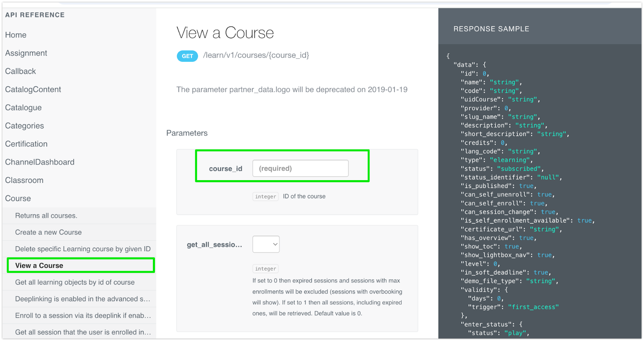Click the GET method badge
This screenshot has width=644, height=341.
click(187, 56)
